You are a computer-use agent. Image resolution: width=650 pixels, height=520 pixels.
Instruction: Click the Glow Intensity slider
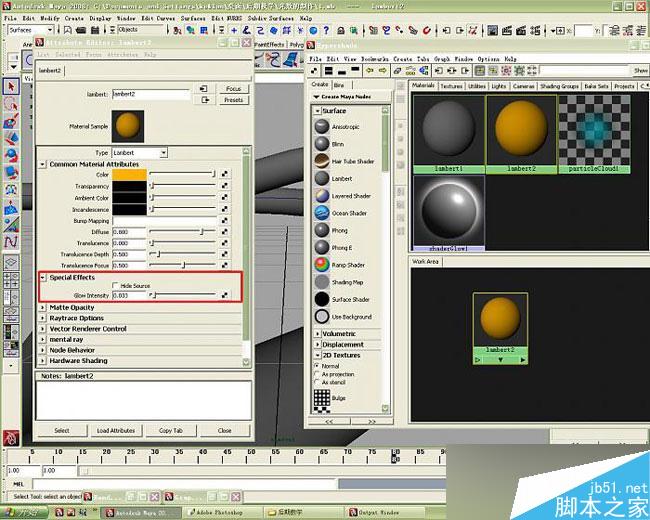pos(182,295)
